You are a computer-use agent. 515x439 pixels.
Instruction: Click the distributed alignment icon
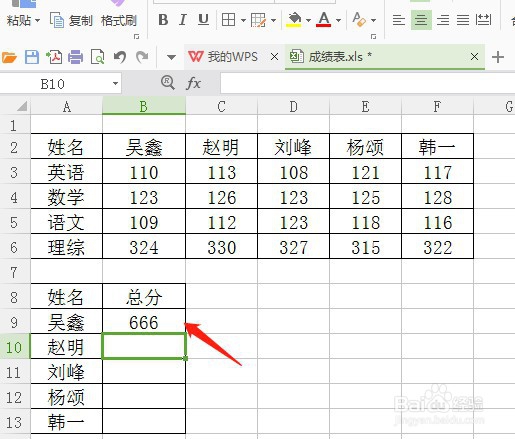(483, 20)
